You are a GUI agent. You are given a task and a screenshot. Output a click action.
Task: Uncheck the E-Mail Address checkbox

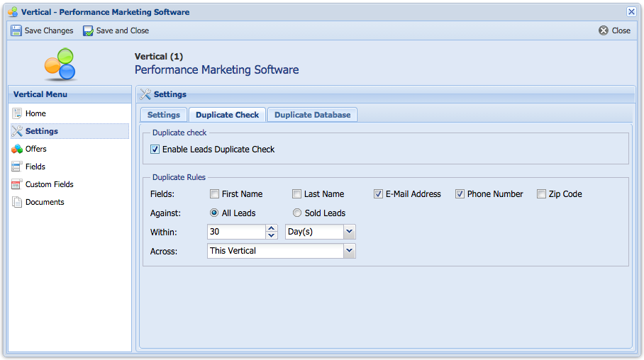click(378, 194)
